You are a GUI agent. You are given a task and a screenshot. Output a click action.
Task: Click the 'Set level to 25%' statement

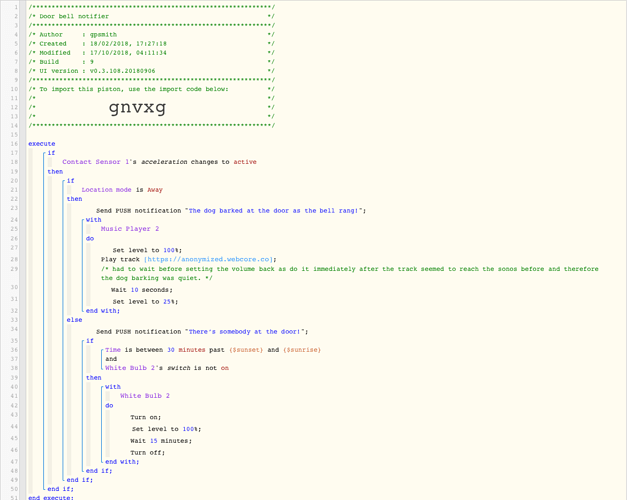coord(145,301)
